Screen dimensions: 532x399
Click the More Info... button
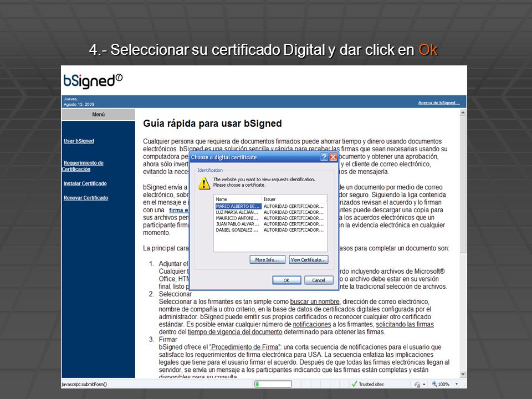(267, 259)
